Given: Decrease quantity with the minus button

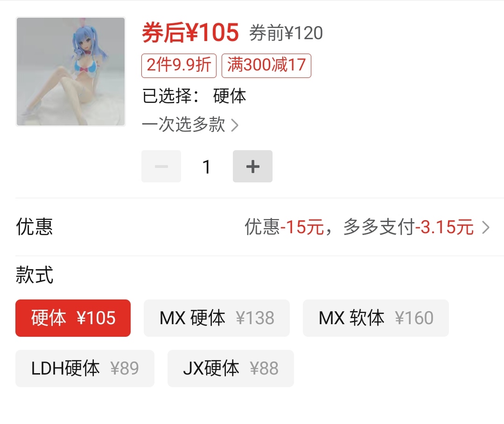Looking at the screenshot, I should pos(161,167).
